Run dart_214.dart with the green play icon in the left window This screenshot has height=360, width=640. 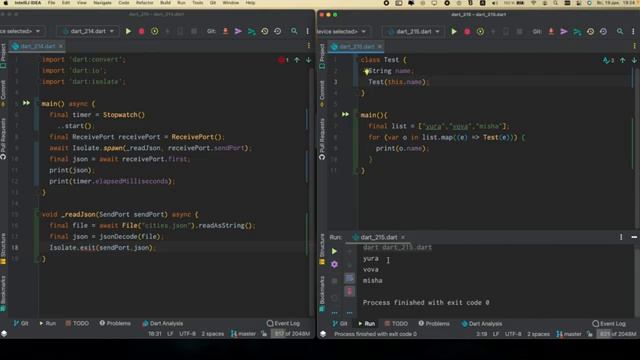(x=128, y=31)
